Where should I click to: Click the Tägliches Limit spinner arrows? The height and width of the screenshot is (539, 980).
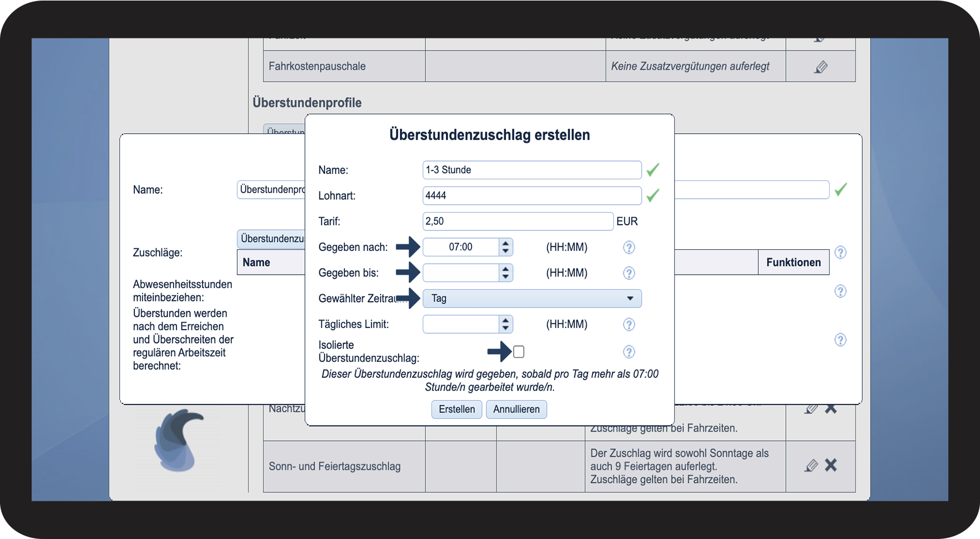[505, 325]
